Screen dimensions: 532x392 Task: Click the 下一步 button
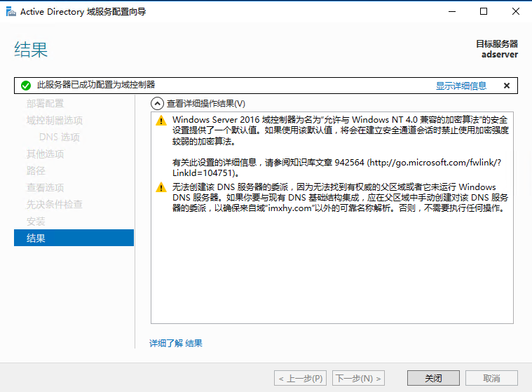tap(358, 378)
